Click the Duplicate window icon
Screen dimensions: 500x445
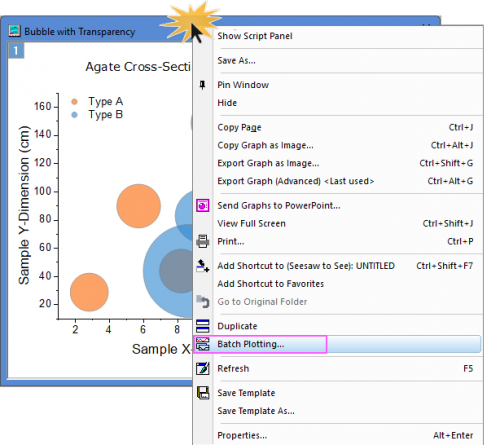[203, 326]
